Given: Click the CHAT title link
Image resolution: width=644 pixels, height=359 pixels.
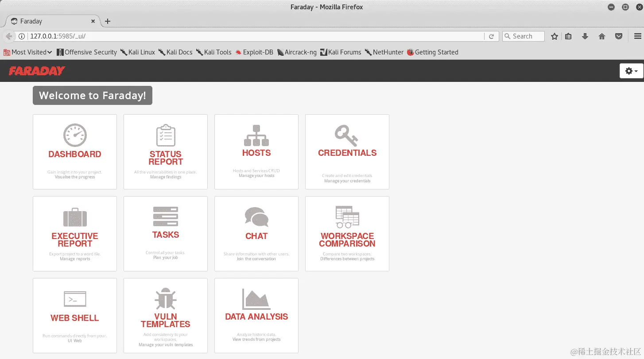Looking at the screenshot, I should (256, 236).
